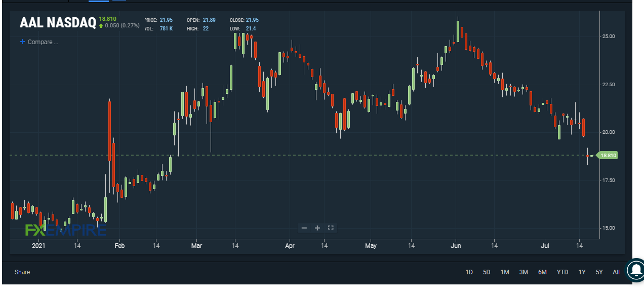Click the 22.50 price axis label

[608, 85]
